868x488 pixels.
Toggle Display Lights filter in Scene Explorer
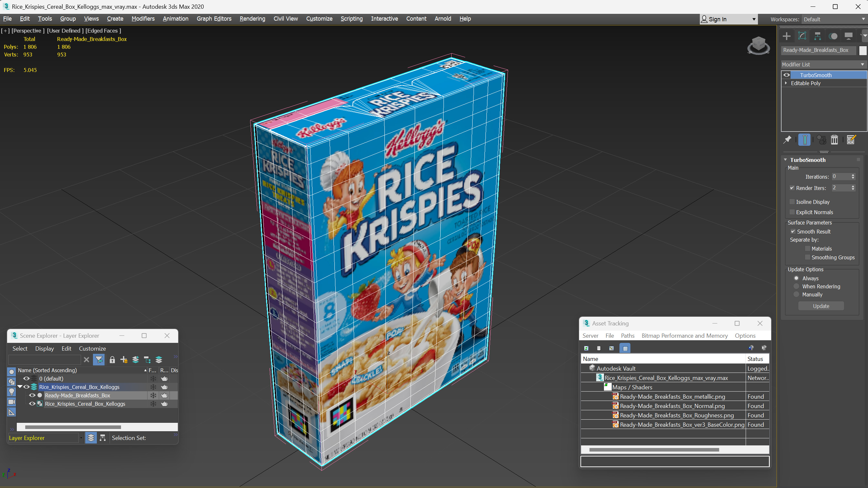click(11, 392)
